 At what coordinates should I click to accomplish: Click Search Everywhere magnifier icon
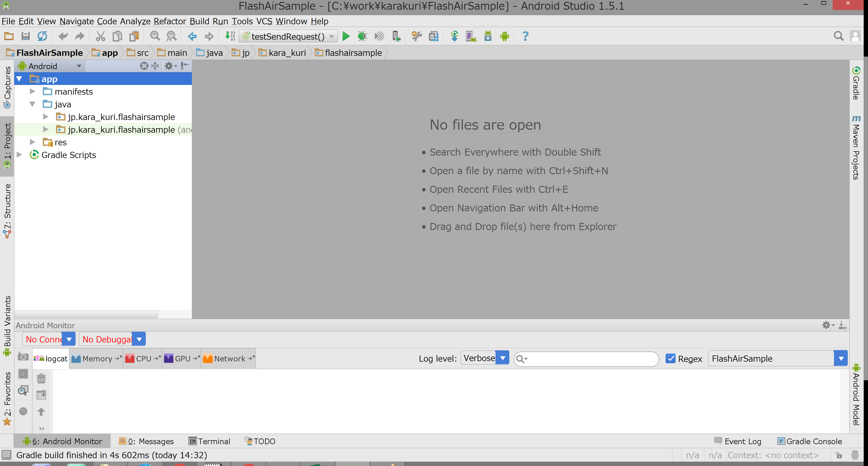tap(839, 36)
